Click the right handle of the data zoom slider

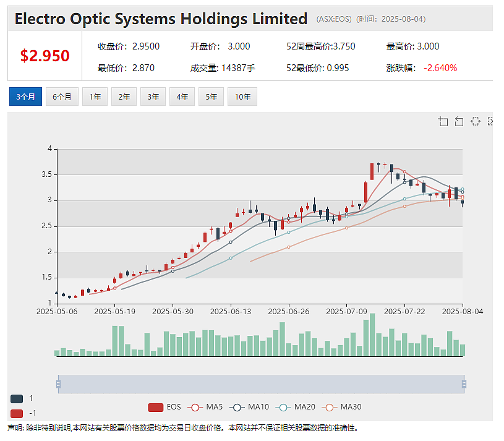tap(464, 384)
